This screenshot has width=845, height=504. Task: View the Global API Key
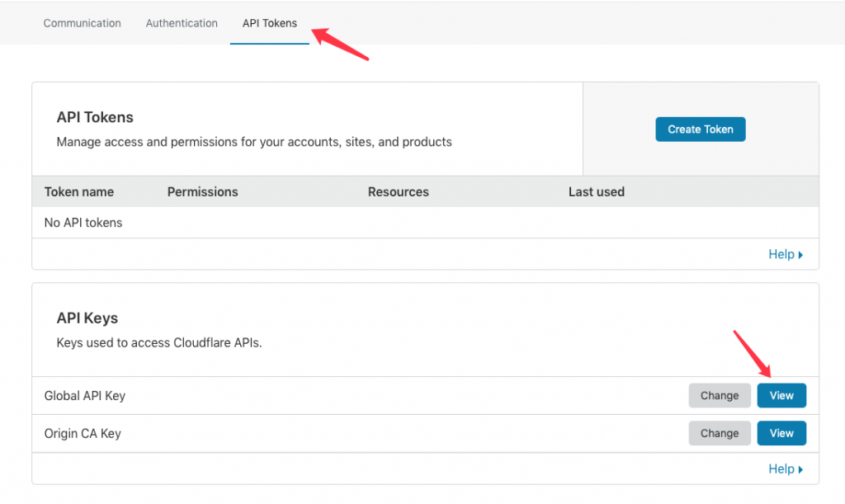(781, 396)
